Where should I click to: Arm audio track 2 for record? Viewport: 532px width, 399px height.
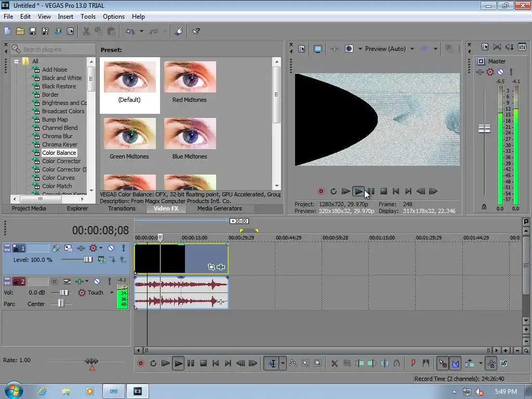click(54, 281)
